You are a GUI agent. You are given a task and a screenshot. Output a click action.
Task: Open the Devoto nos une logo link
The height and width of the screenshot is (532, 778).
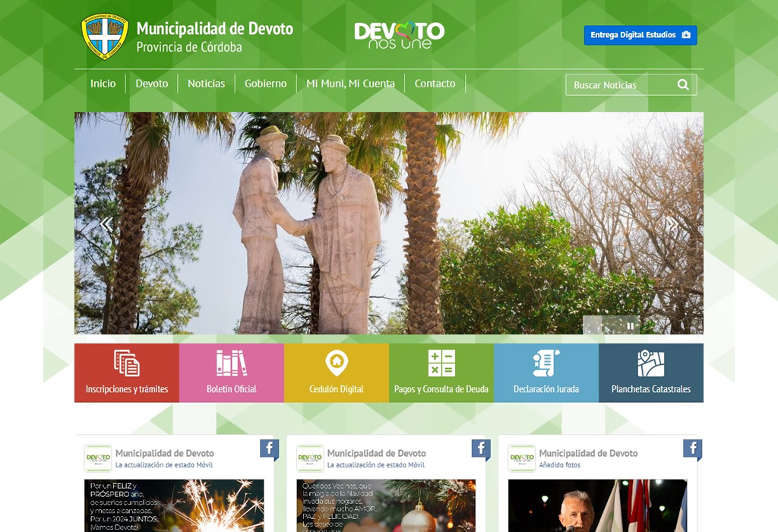point(398,34)
